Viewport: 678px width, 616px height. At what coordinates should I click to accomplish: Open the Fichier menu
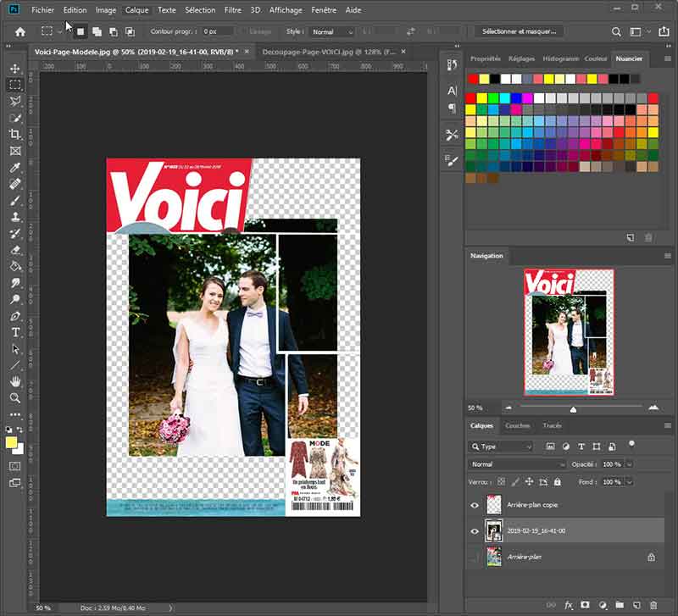click(43, 10)
